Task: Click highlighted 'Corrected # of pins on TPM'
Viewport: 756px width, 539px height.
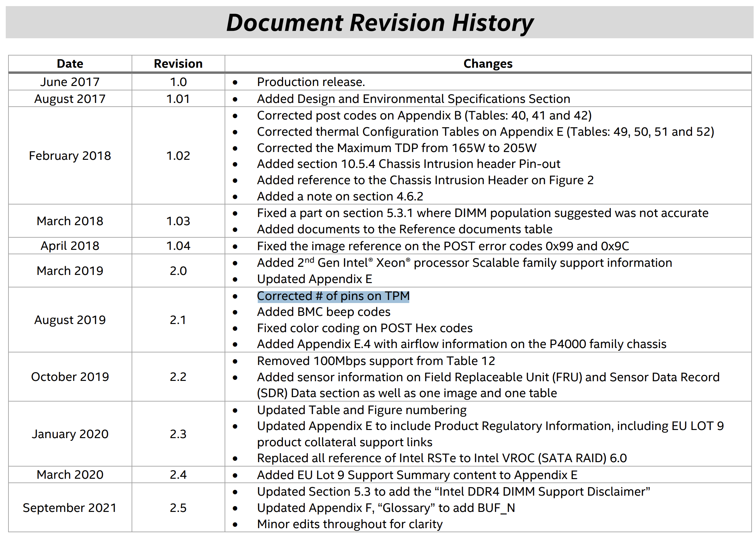Action: (x=333, y=296)
